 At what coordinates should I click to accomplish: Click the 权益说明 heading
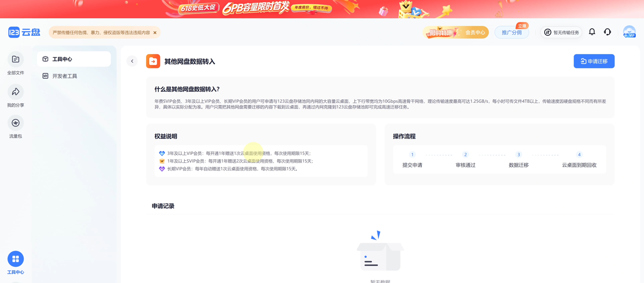click(x=166, y=136)
